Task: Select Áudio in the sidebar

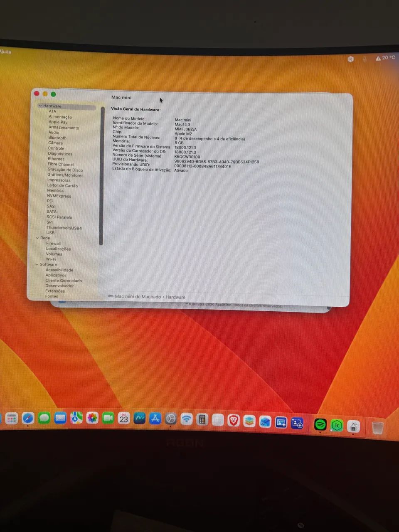Action: (x=54, y=132)
